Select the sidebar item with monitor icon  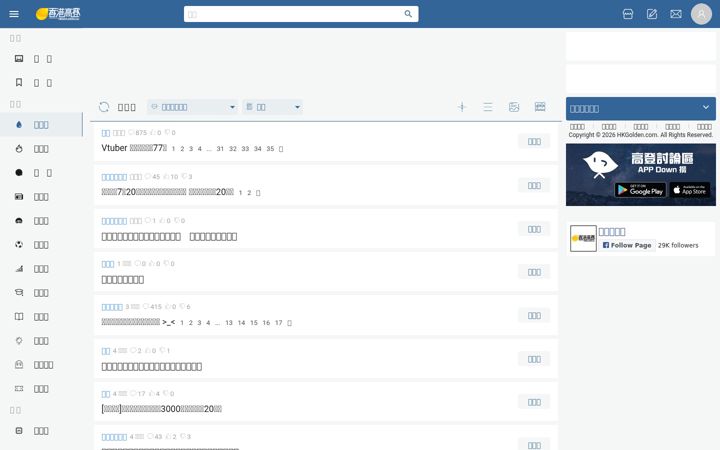[41, 59]
